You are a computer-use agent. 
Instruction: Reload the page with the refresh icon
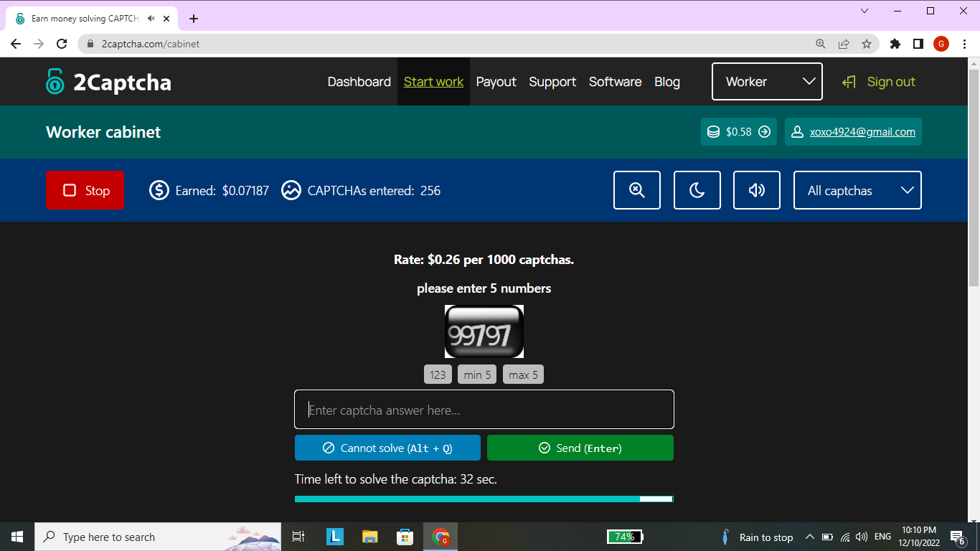62,44
